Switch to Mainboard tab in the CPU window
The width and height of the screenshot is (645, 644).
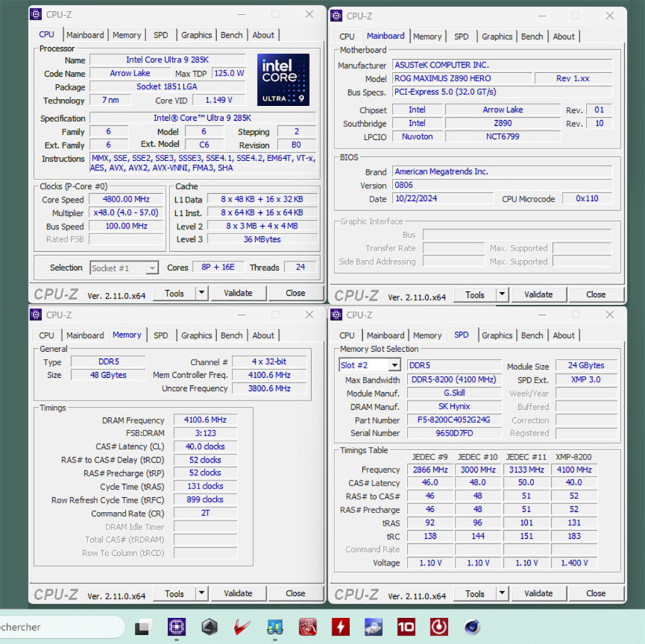[85, 35]
